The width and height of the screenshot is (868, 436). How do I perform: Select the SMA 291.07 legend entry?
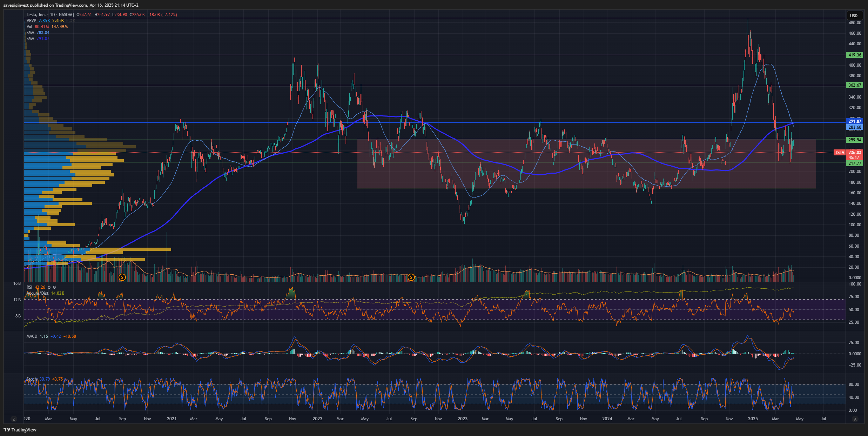pos(38,39)
